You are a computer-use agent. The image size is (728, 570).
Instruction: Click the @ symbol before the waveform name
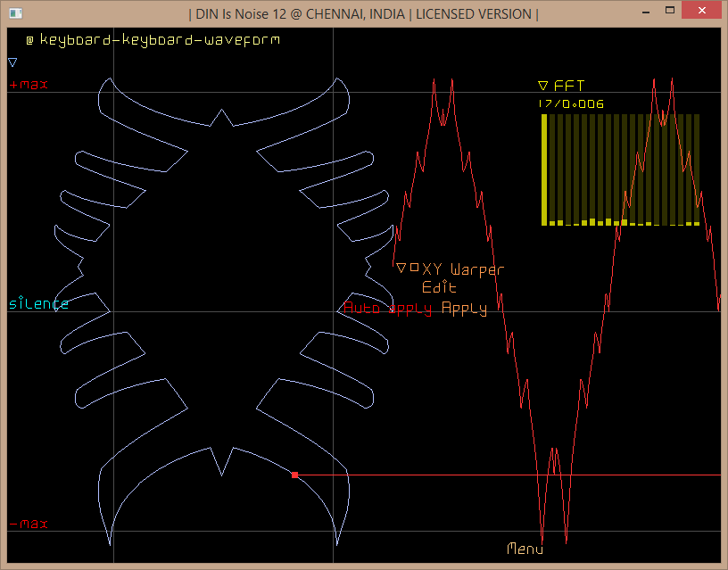coord(29,40)
